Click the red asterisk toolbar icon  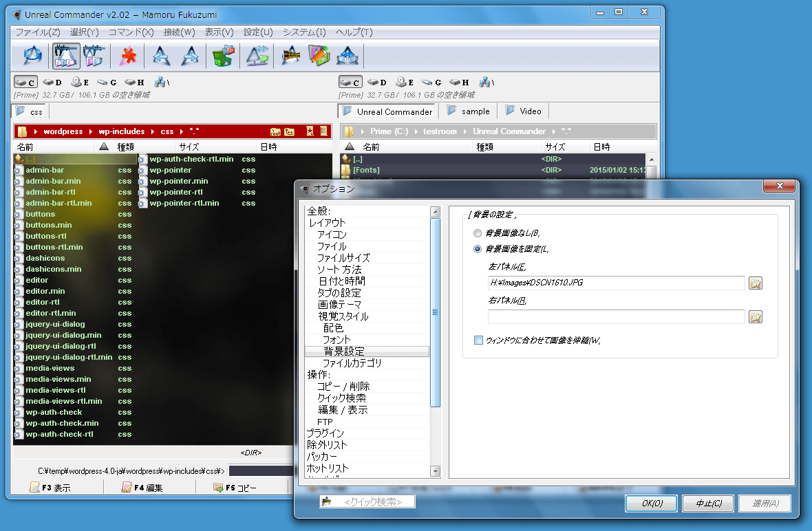point(128,56)
